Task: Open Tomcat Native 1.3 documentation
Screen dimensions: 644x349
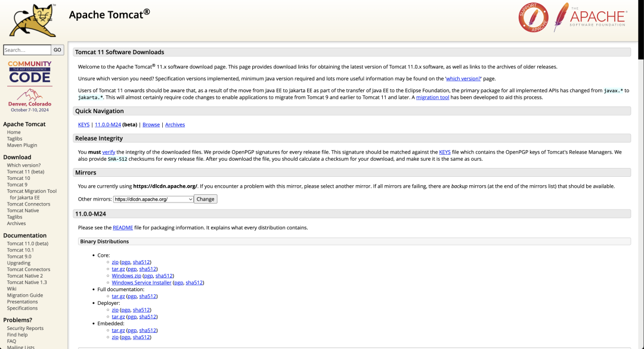Action: [27, 282]
